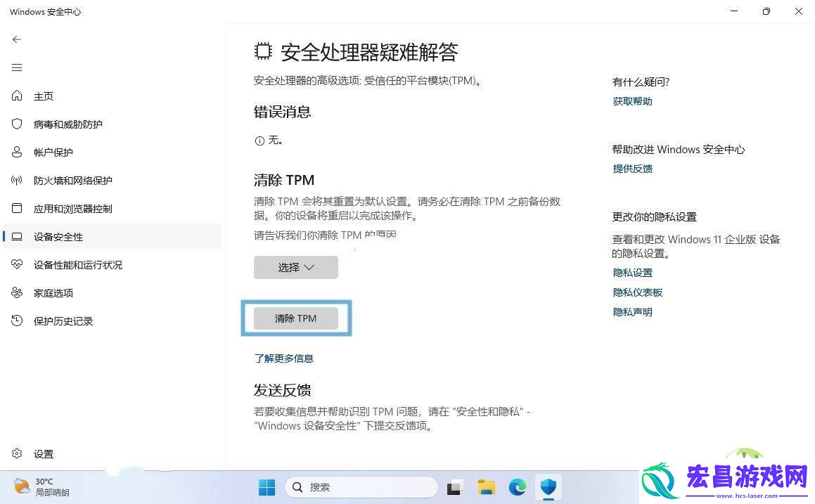Click the window icon for 应用和浏览器控制
Image resolution: width=815 pixels, height=504 pixels.
coord(17,208)
